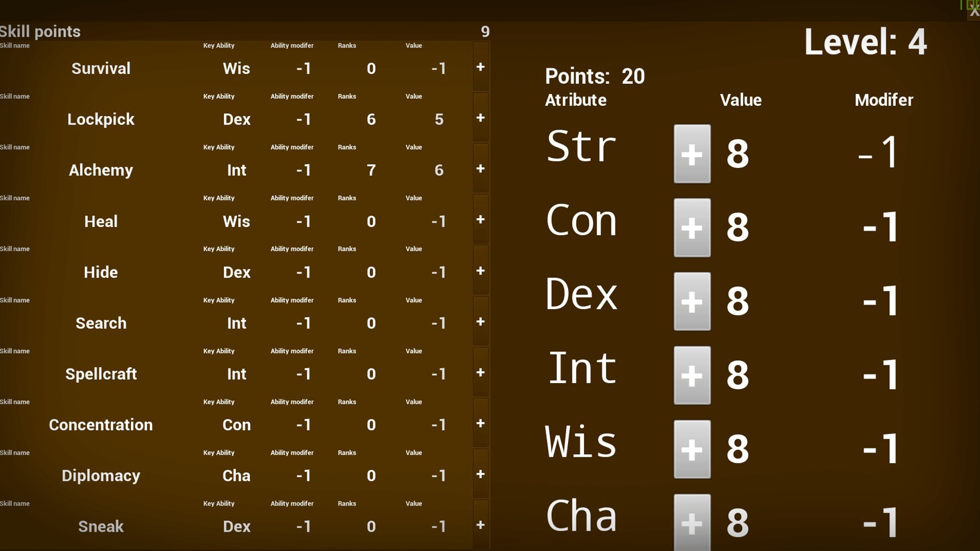Add a rank to Hide skill

[480, 271]
